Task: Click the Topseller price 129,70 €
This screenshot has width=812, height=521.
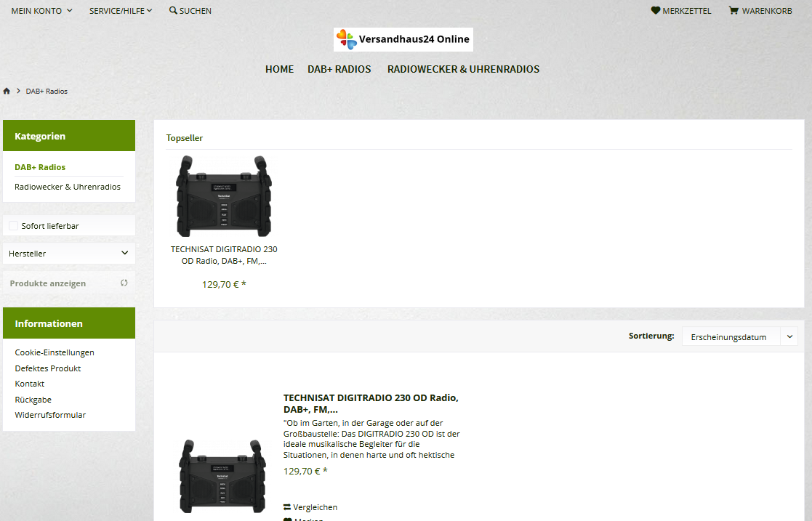Action: point(224,284)
